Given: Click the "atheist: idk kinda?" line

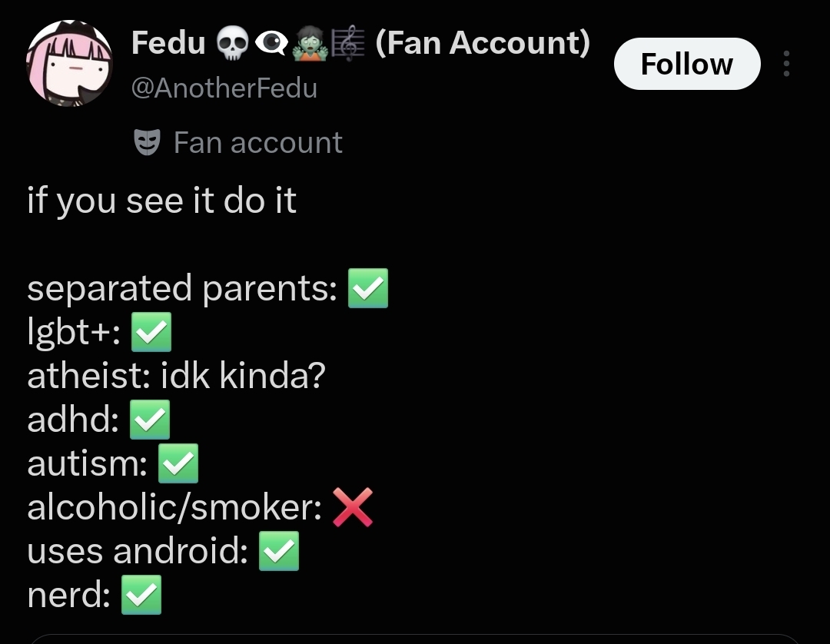Looking at the screenshot, I should (176, 376).
